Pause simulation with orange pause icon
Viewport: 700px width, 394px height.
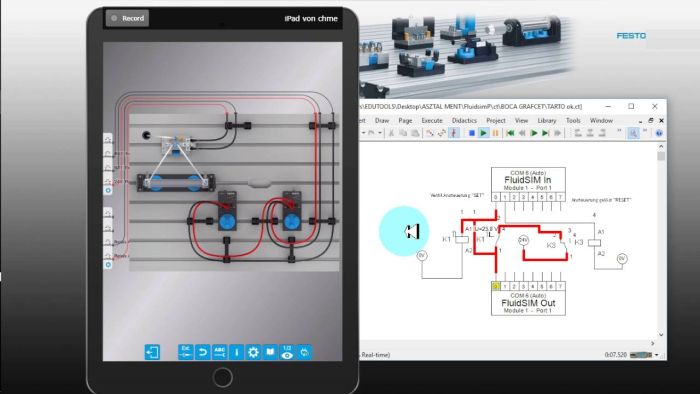point(496,133)
